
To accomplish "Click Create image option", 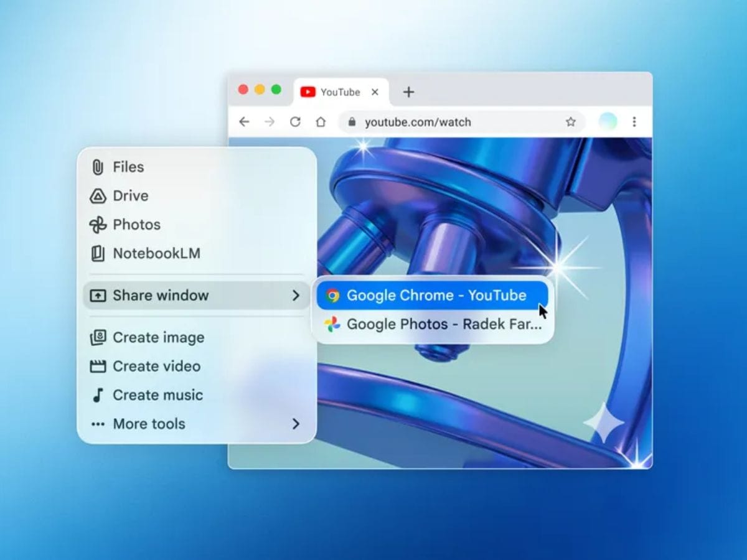I will (157, 338).
